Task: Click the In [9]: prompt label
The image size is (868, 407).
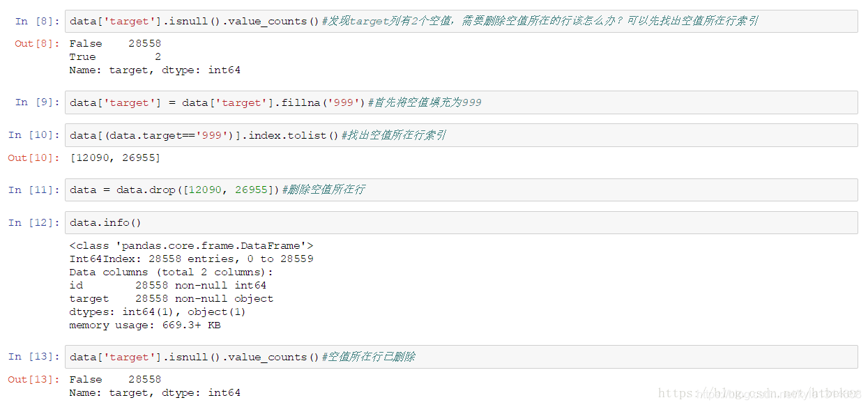Action: coord(38,102)
